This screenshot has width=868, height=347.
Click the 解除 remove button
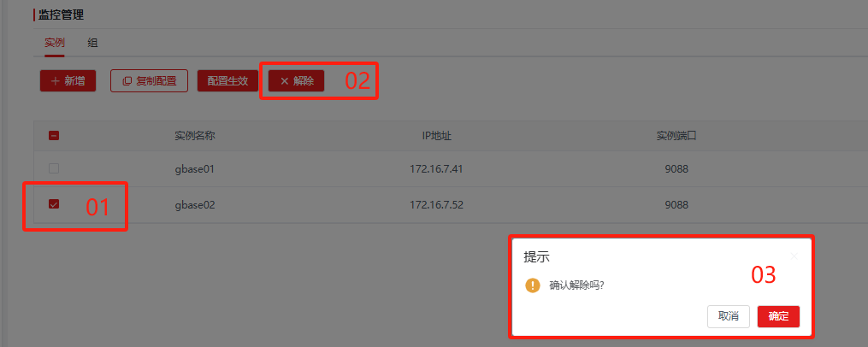[296, 81]
